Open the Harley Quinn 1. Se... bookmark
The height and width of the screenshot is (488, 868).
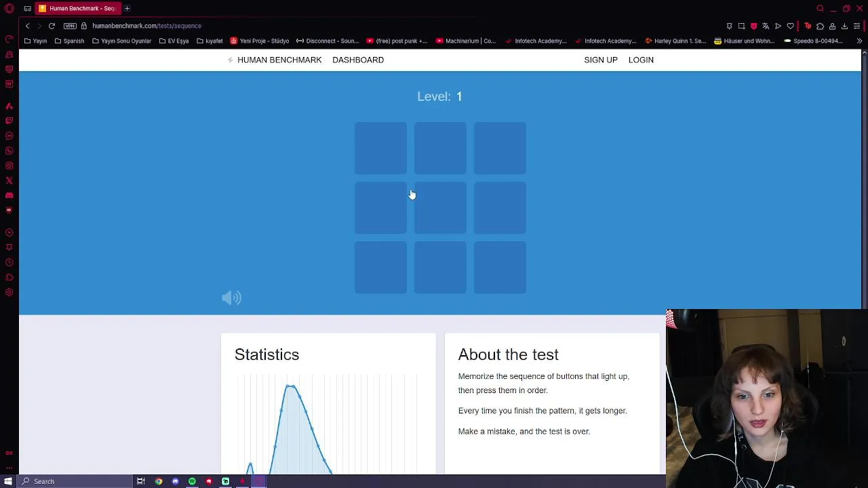pos(675,41)
